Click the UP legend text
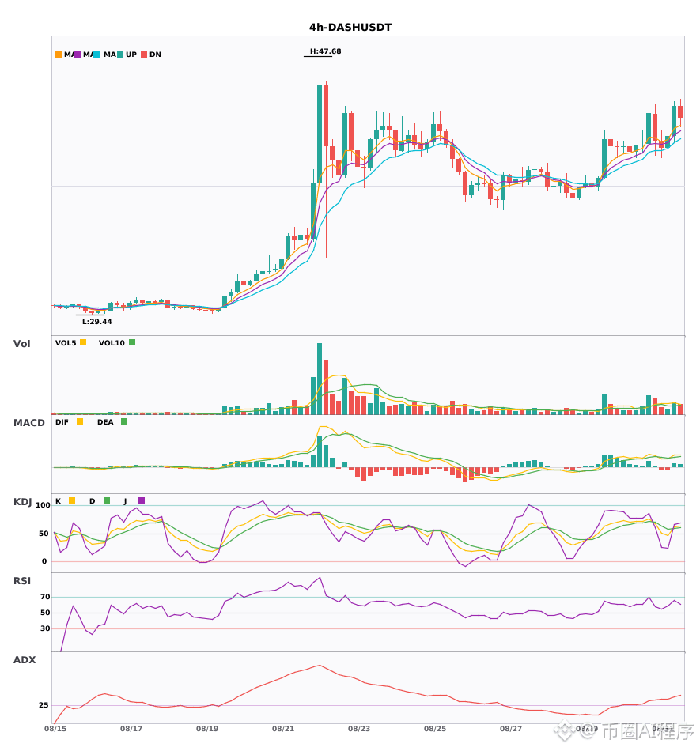This screenshot has height=751, width=700. [x=131, y=55]
